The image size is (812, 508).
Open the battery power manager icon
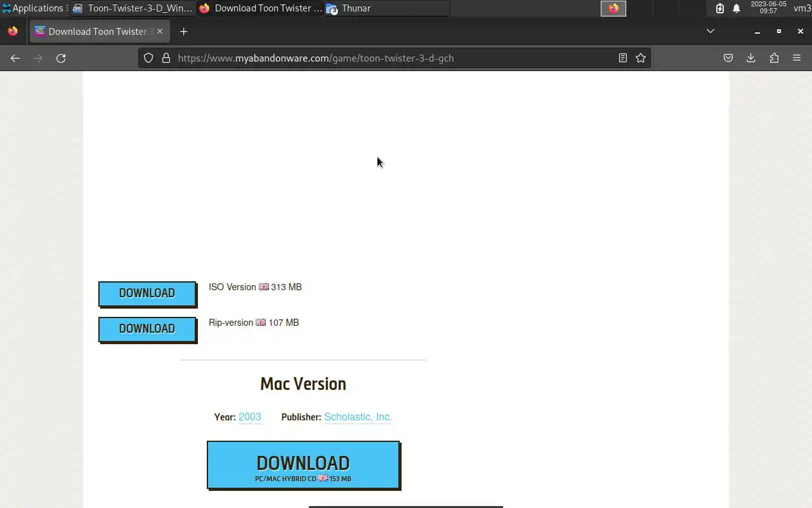click(x=720, y=8)
